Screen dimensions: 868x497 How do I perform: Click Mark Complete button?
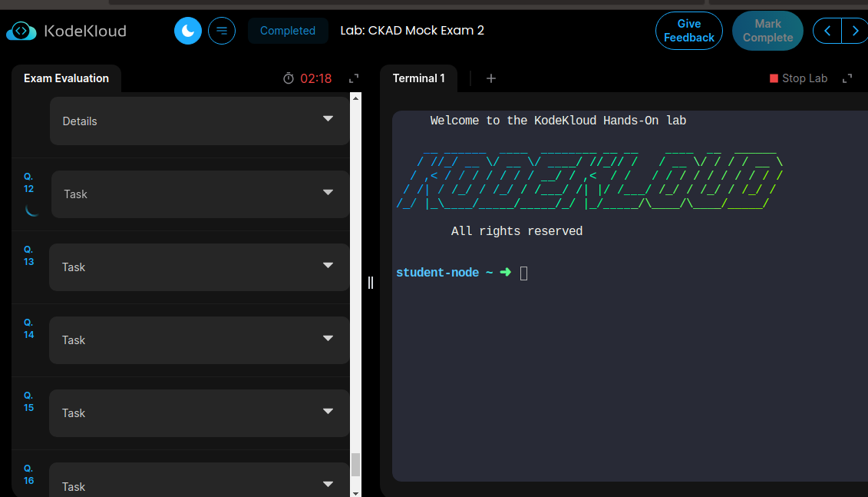(767, 31)
